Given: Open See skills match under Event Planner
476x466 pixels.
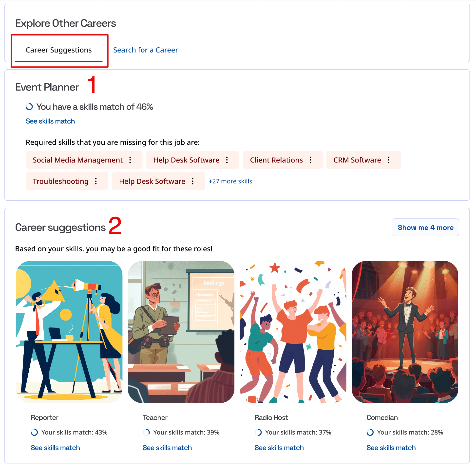Looking at the screenshot, I should point(50,121).
